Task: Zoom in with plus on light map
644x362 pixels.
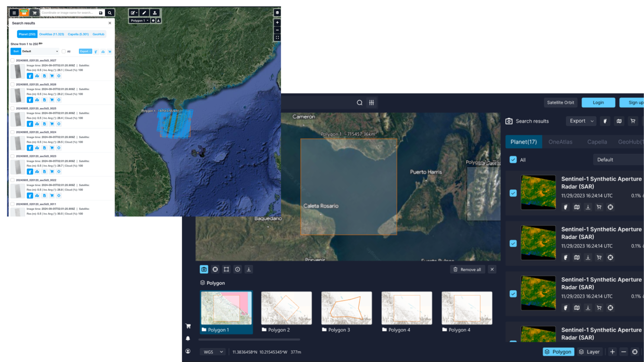Action: click(277, 22)
